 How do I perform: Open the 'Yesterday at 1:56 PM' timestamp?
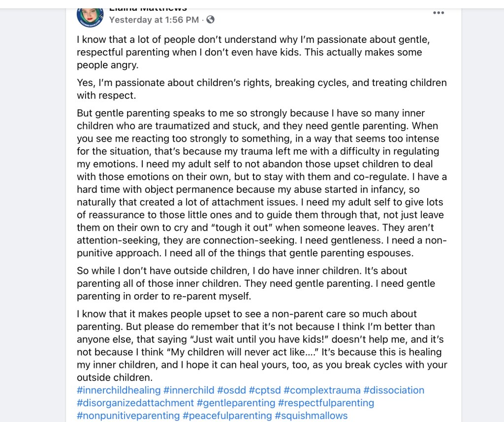click(154, 20)
